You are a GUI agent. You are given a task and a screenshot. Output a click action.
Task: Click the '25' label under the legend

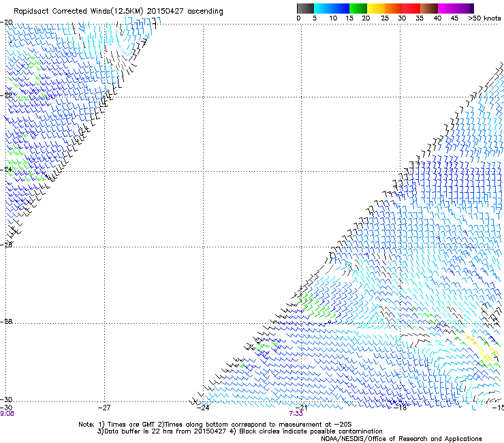(385, 18)
